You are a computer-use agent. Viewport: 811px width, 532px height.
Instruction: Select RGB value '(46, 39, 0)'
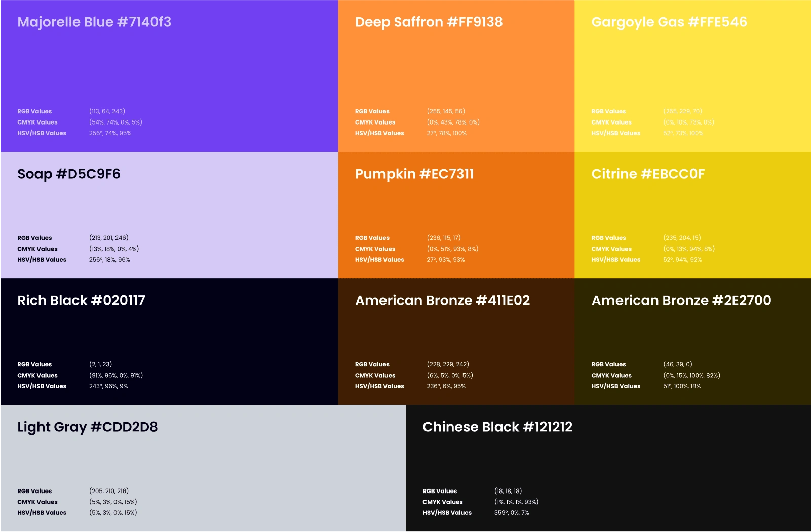678,364
